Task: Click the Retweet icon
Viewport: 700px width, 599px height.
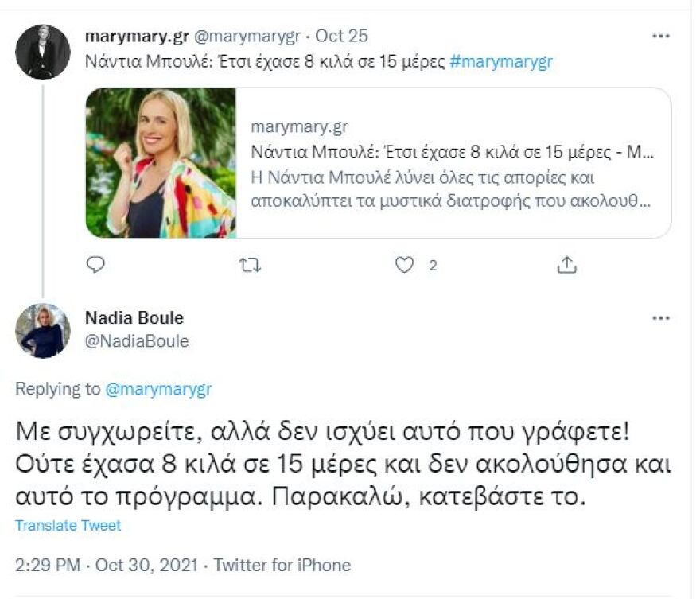Action: (x=251, y=264)
